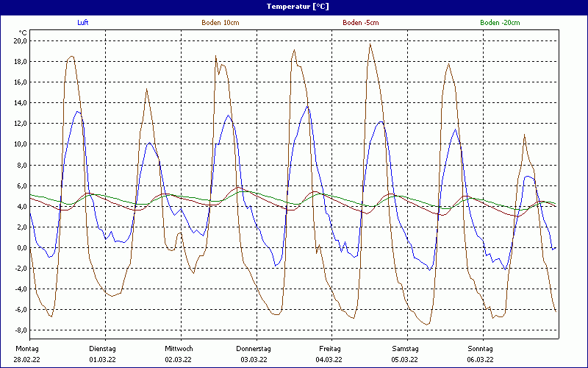This screenshot has height=368, width=588.
Task: Click the 'Montag' day label
Action: pyautogui.click(x=26, y=349)
